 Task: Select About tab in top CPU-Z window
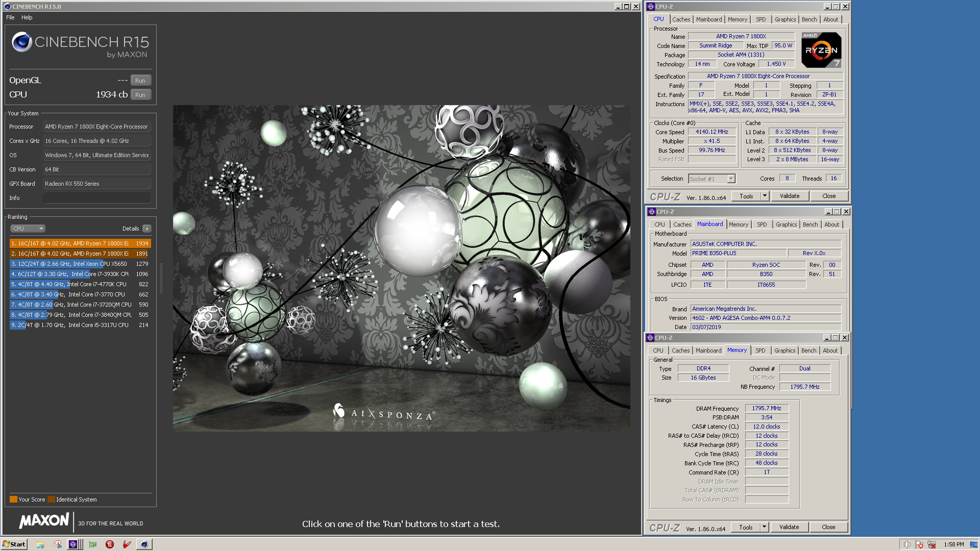pos(830,19)
